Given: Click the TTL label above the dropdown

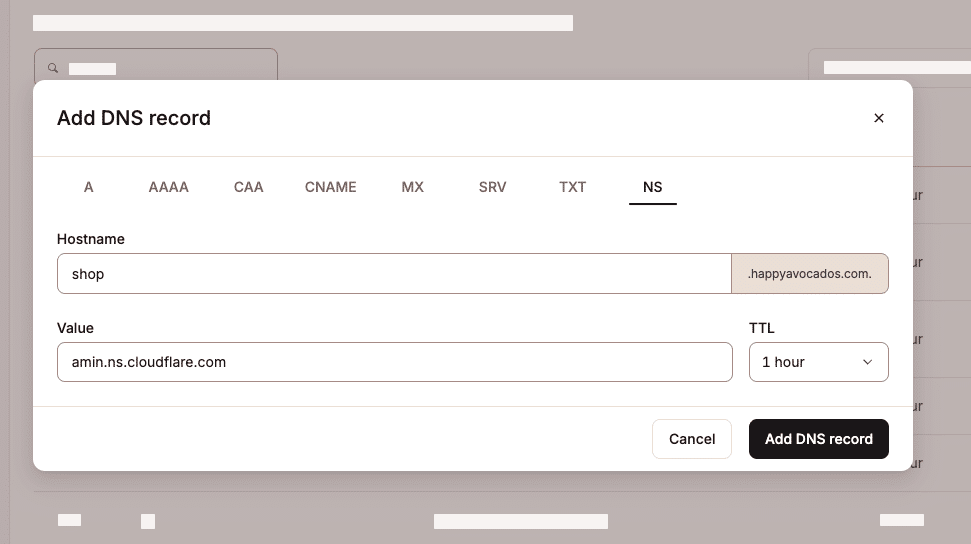Looking at the screenshot, I should click(x=761, y=328).
